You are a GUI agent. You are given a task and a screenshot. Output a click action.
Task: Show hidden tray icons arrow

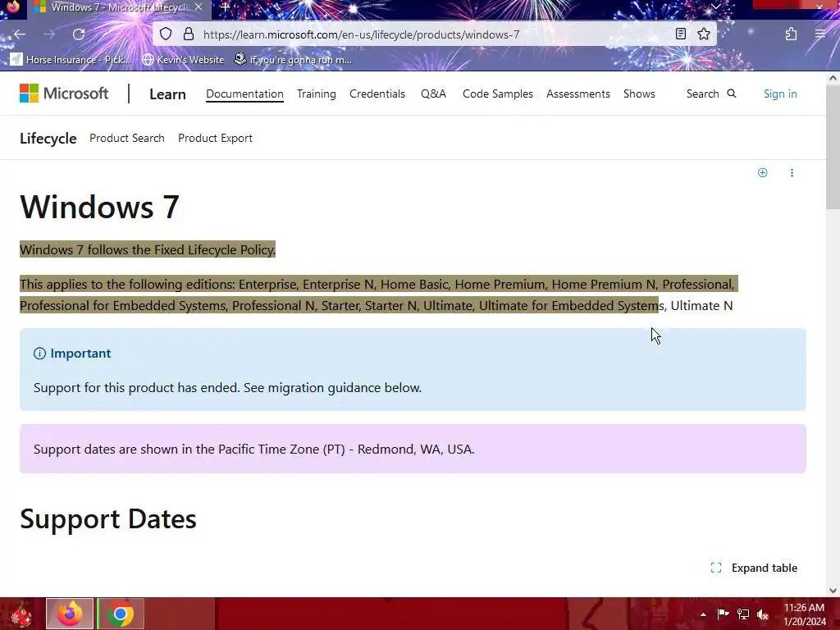click(x=703, y=614)
